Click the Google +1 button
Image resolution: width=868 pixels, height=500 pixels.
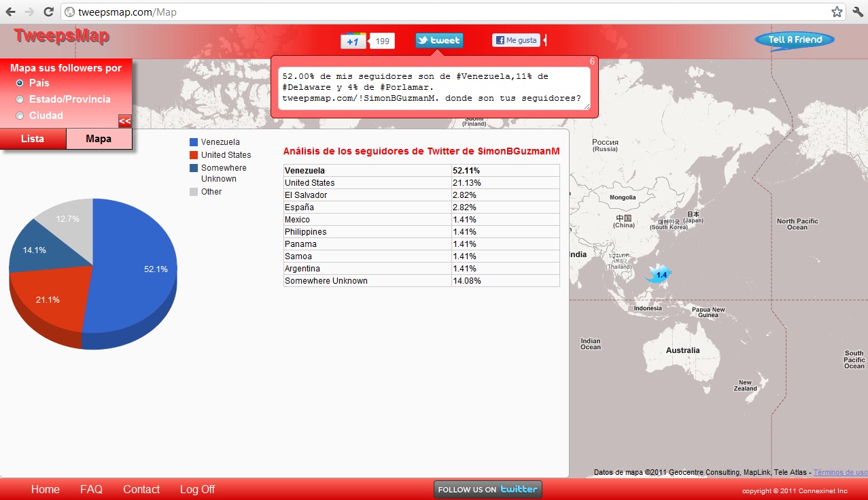click(353, 41)
